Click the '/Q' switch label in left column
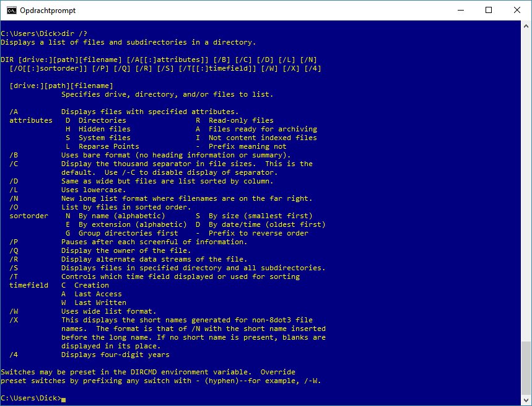Screen dimensions: 532x406 click(x=14, y=250)
